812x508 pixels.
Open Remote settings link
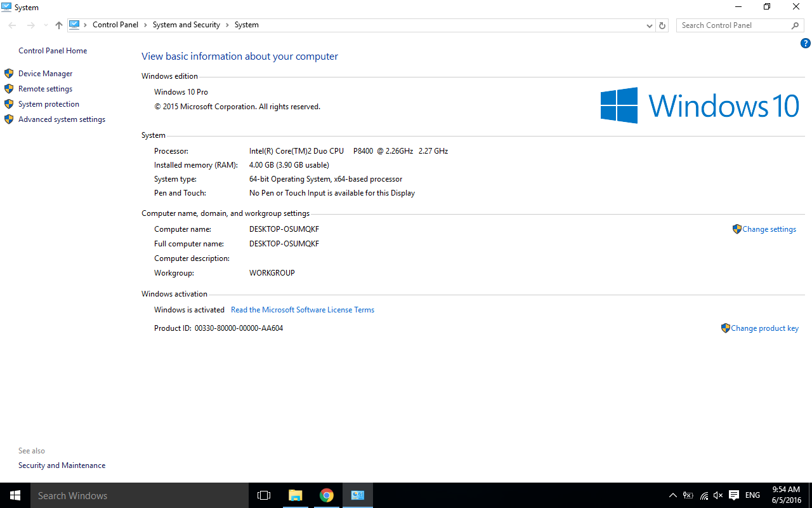coord(45,89)
